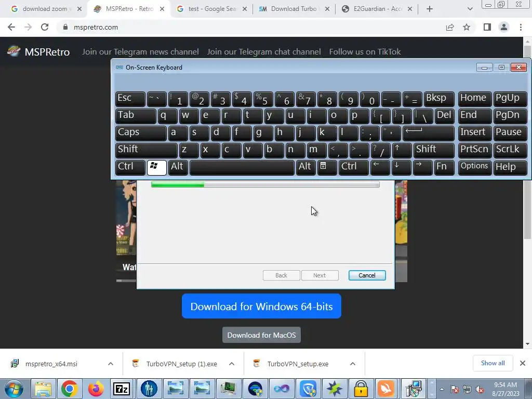Screen dimensions: 532x399
Task: Click the Options key on the keyboard
Action: pyautogui.click(x=475, y=167)
